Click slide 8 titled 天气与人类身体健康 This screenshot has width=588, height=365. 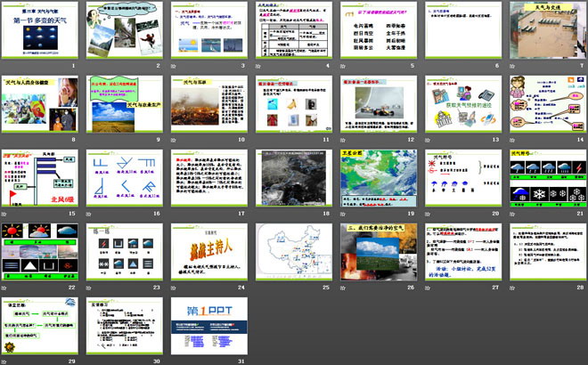pyautogui.click(x=41, y=103)
